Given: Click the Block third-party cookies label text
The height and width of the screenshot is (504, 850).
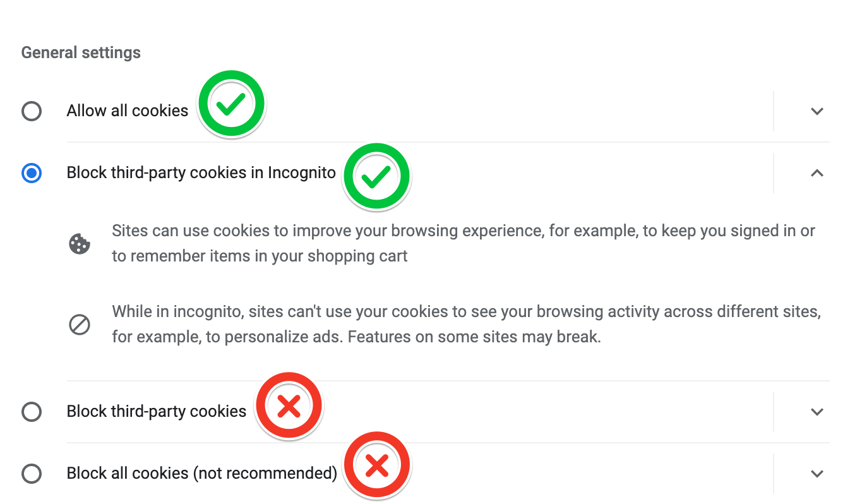Looking at the screenshot, I should [157, 412].
